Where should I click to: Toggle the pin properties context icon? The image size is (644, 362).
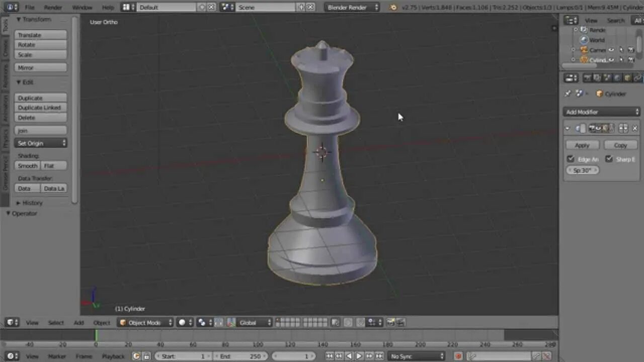568,94
